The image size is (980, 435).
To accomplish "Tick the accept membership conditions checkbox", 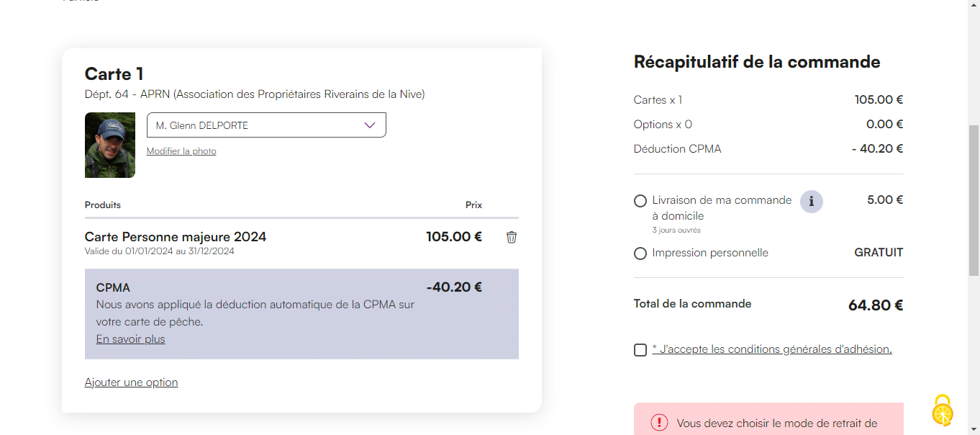I will coord(640,350).
